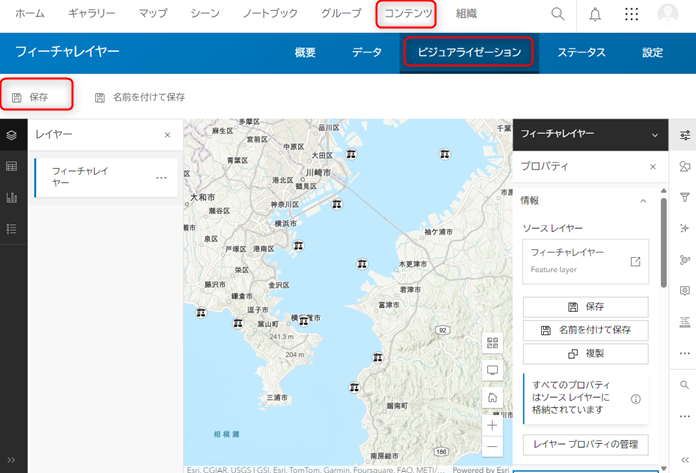This screenshot has width=696, height=473.
Task: Open the app launcher grid
Action: click(x=631, y=14)
